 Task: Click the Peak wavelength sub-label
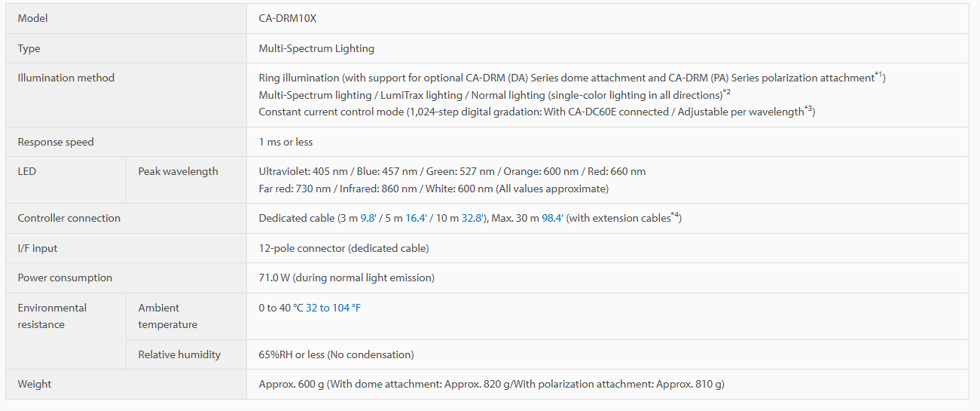[x=178, y=171]
